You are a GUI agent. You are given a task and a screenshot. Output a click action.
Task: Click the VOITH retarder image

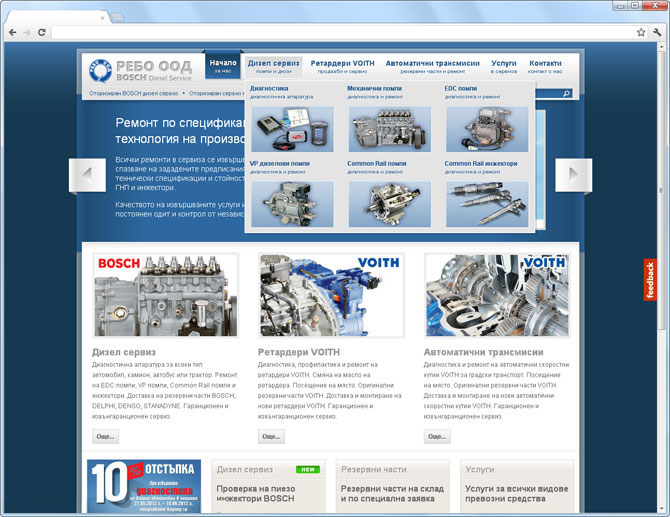[331, 296]
